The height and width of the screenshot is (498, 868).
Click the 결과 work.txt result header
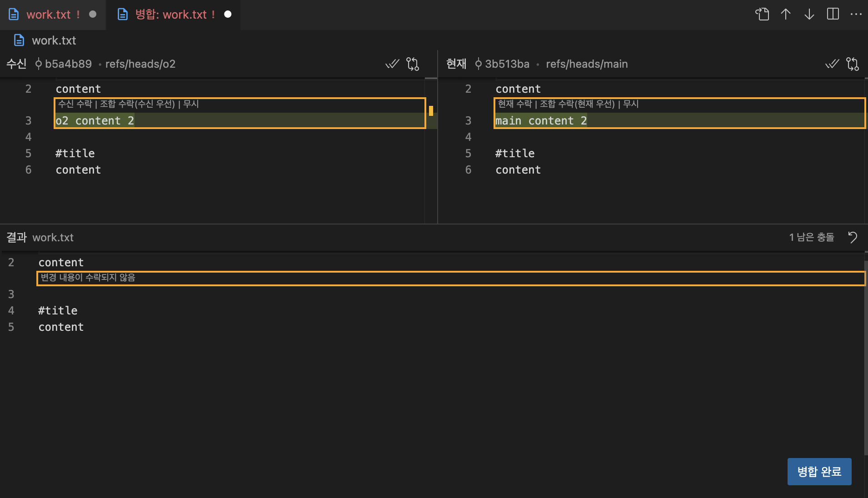pos(40,237)
